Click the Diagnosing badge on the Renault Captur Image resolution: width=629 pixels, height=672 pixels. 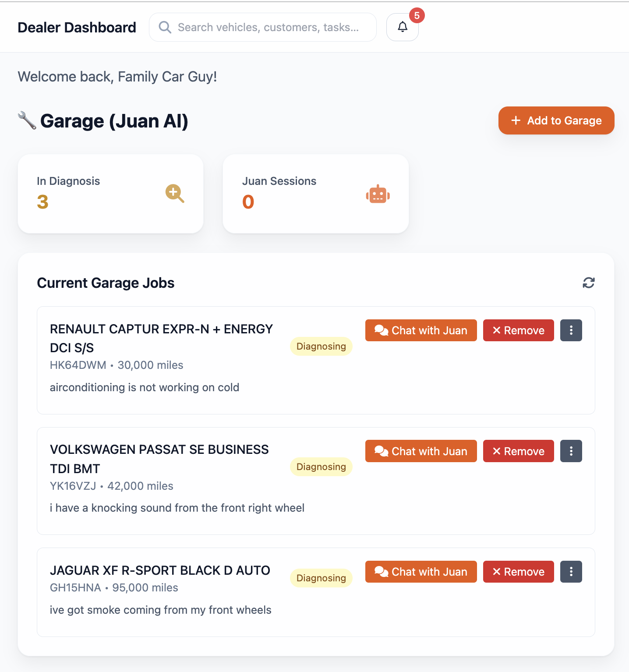tap(321, 346)
